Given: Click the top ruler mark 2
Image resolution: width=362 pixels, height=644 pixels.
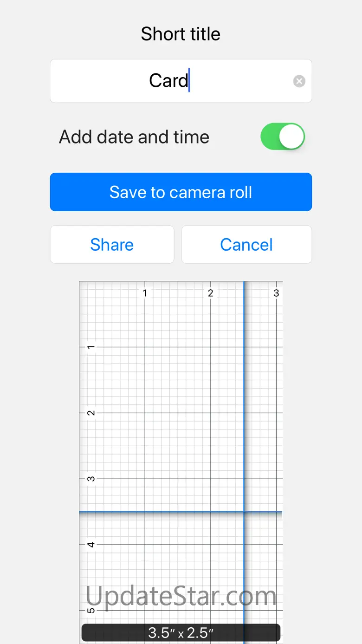Looking at the screenshot, I should tap(211, 293).
